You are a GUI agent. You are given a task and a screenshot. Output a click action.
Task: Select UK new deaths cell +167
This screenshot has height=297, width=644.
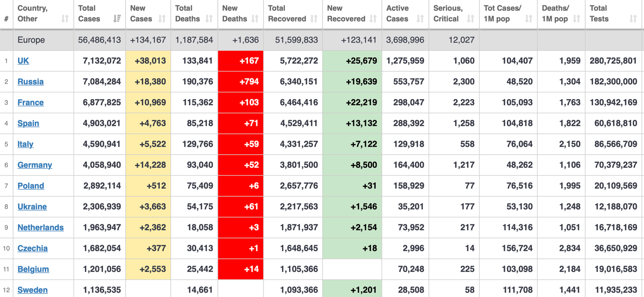240,61
